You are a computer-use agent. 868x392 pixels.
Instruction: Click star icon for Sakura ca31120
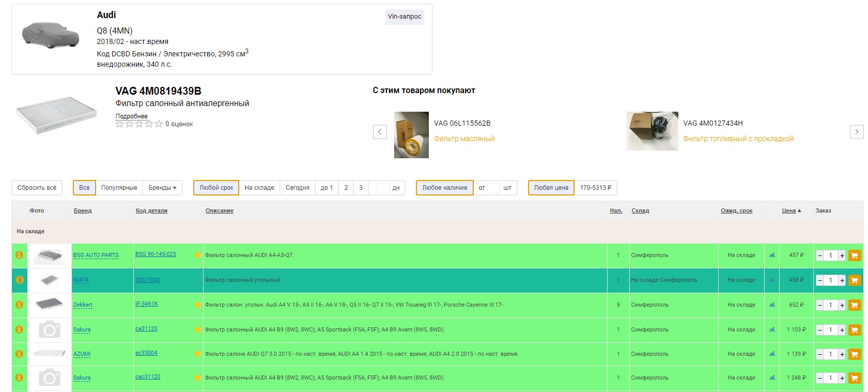[x=197, y=329]
